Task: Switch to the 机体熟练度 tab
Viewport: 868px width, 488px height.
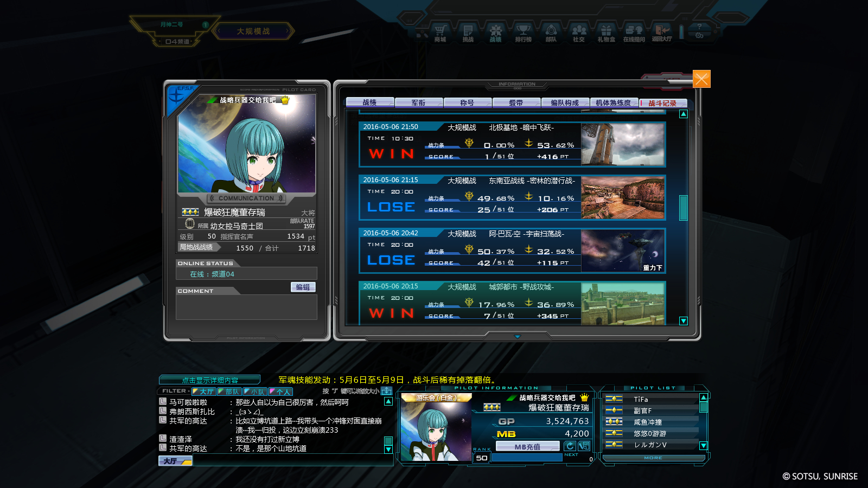Action: point(614,102)
